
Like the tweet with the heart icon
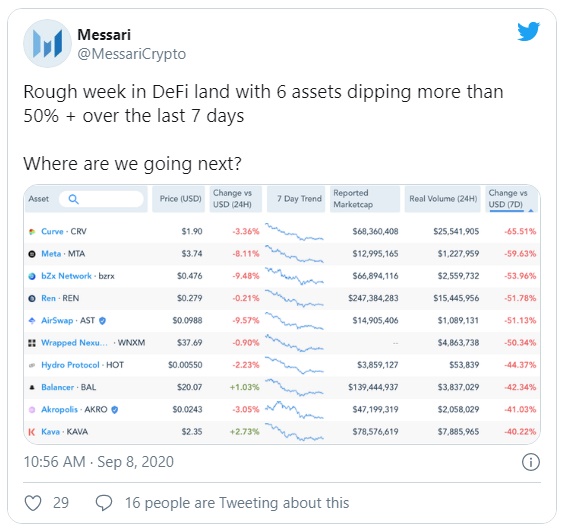(x=33, y=503)
